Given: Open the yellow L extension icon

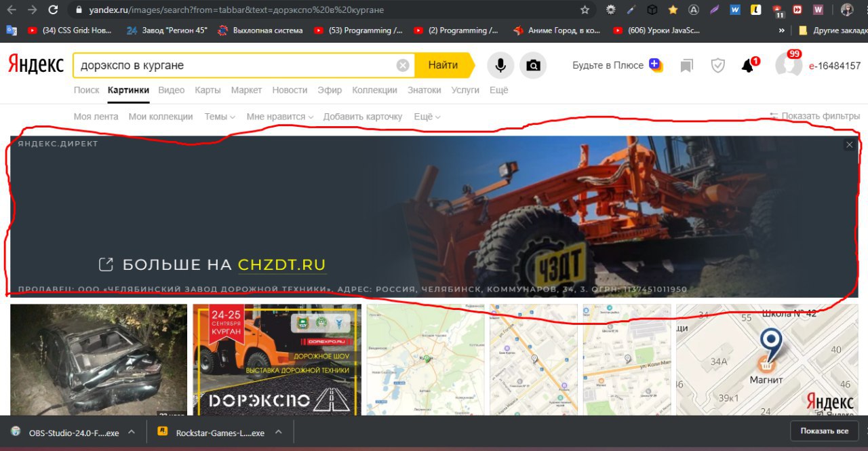Looking at the screenshot, I should pos(755,10).
